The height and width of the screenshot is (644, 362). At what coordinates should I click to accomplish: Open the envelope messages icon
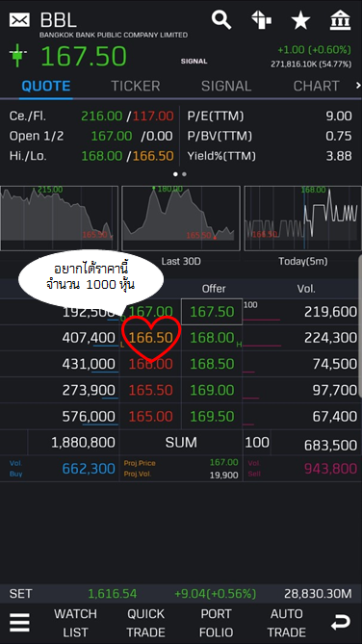[x=19, y=19]
